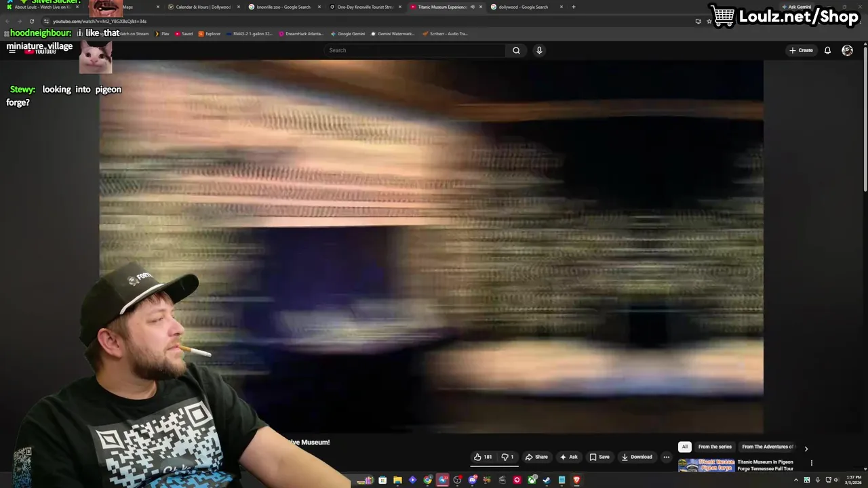Viewport: 868px width, 488px height.
Task: Dislike the video thumbs-down button
Action: pyautogui.click(x=507, y=457)
